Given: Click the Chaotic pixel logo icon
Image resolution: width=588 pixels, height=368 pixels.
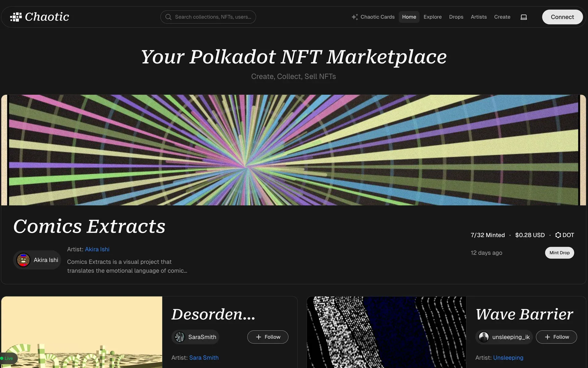Looking at the screenshot, I should pos(16,17).
